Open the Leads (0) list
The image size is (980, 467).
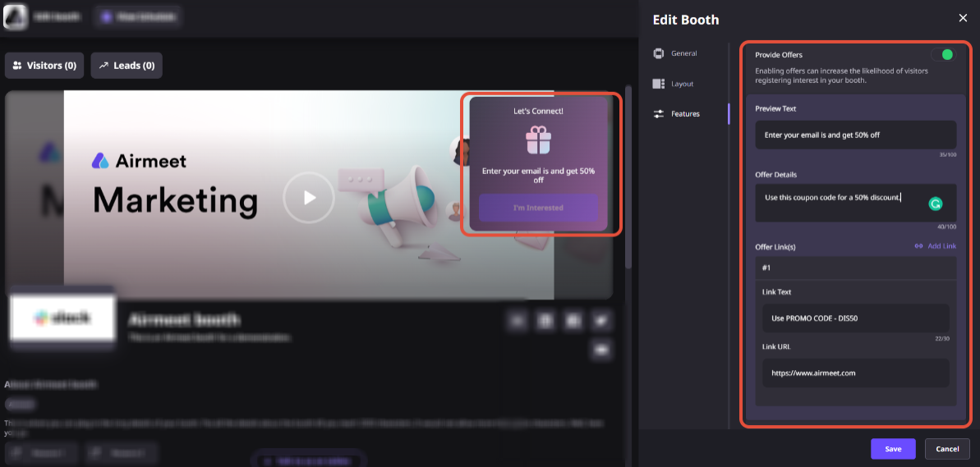click(x=127, y=66)
